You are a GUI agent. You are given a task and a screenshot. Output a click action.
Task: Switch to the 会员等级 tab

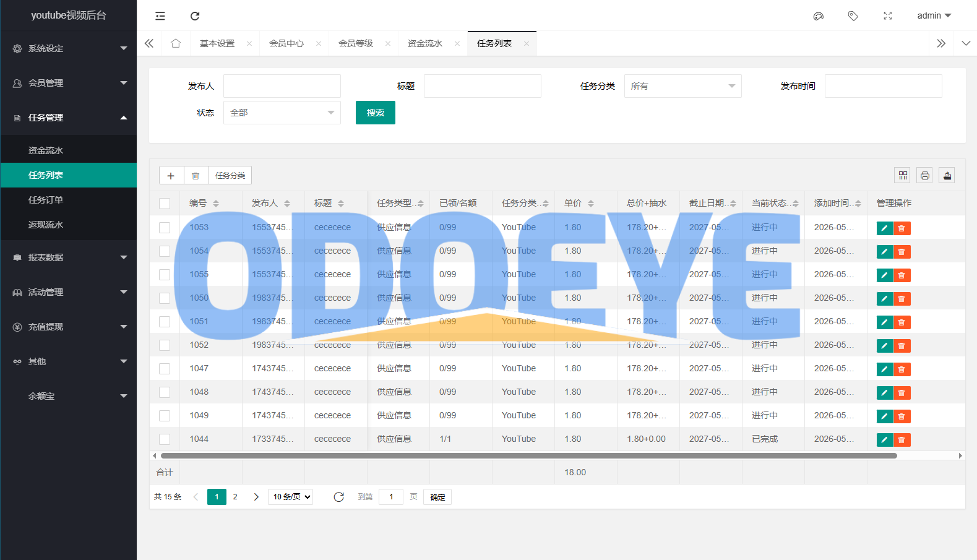(x=356, y=43)
